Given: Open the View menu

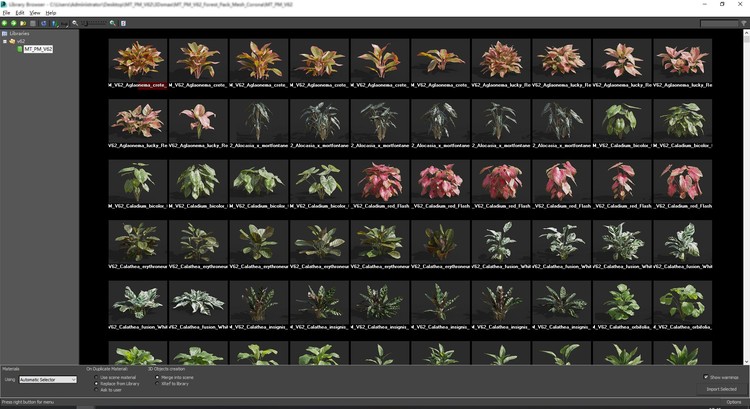Looking at the screenshot, I should [x=34, y=13].
